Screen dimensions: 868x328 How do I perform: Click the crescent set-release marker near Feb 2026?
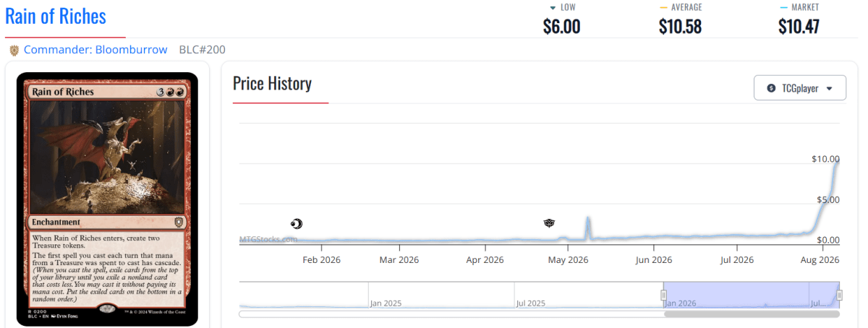coord(296,223)
